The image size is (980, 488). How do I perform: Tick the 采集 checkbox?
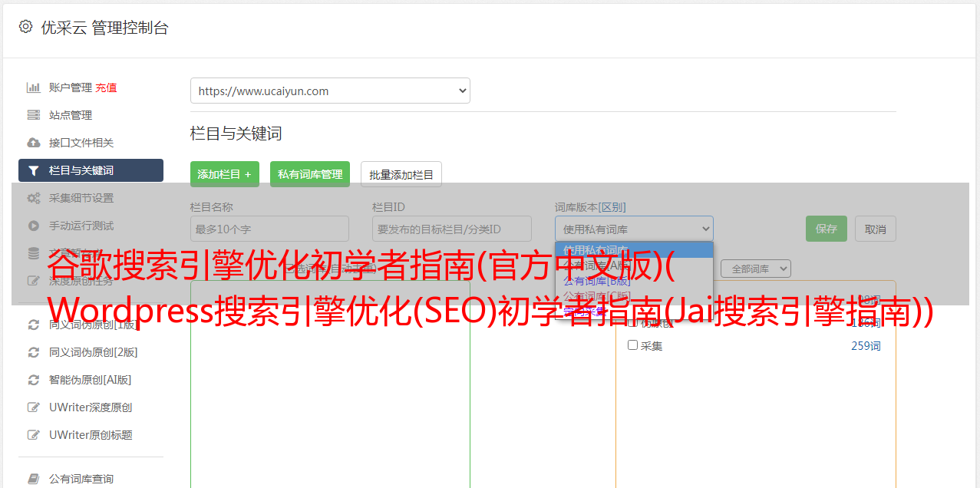coord(633,345)
